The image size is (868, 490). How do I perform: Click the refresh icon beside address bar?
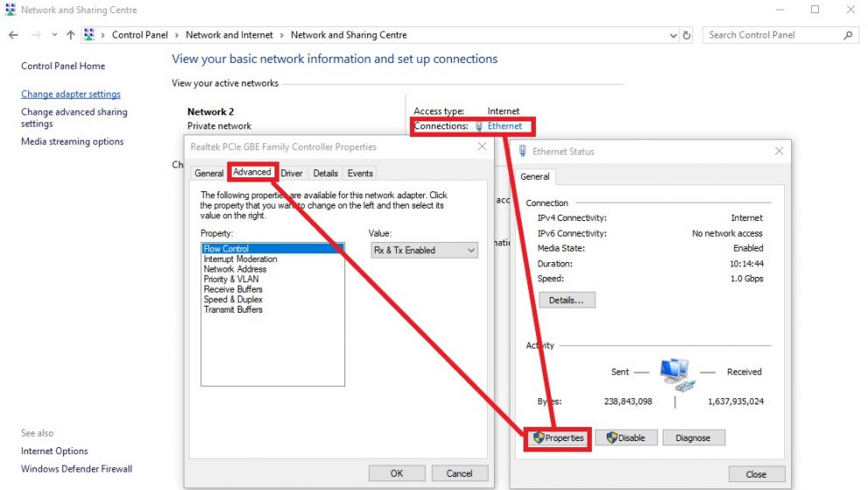[687, 35]
